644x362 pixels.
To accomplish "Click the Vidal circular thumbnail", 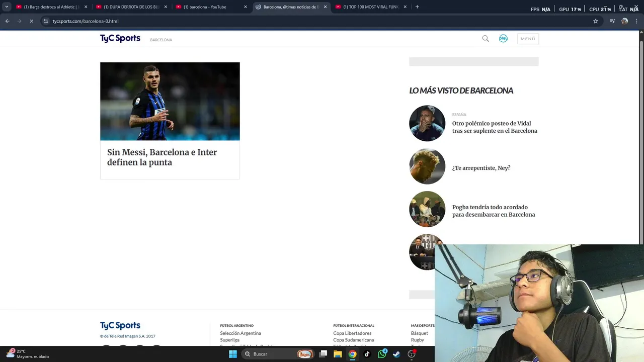I will [x=427, y=123].
